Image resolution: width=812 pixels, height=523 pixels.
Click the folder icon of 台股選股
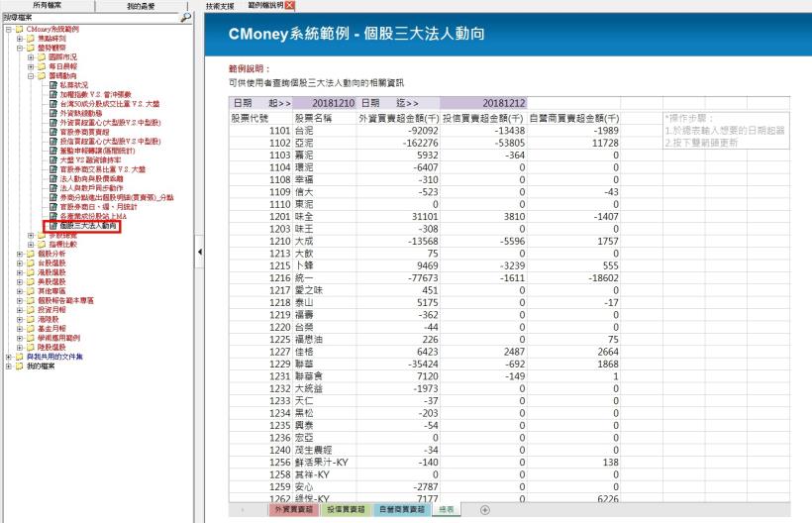[31, 263]
